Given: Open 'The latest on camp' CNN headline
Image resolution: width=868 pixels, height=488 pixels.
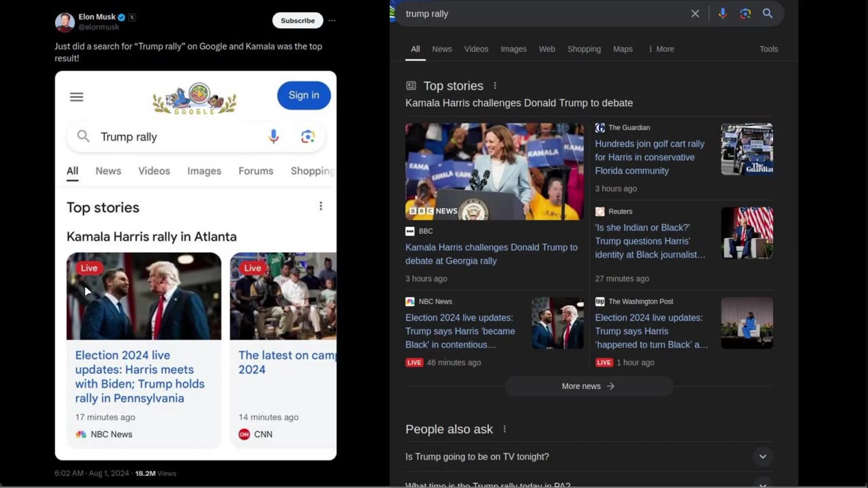Looking at the screenshot, I should click(288, 362).
